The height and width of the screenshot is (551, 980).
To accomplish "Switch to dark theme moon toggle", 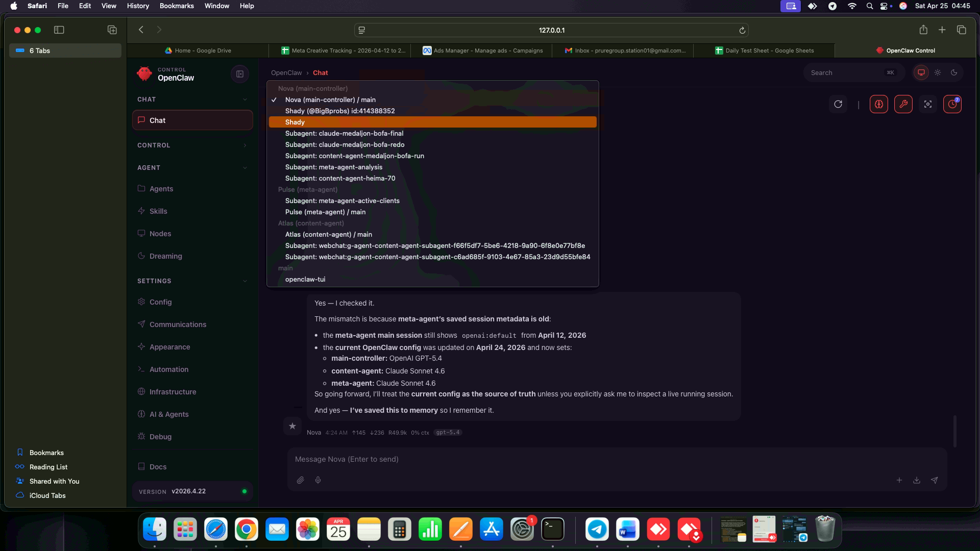I will (x=954, y=72).
